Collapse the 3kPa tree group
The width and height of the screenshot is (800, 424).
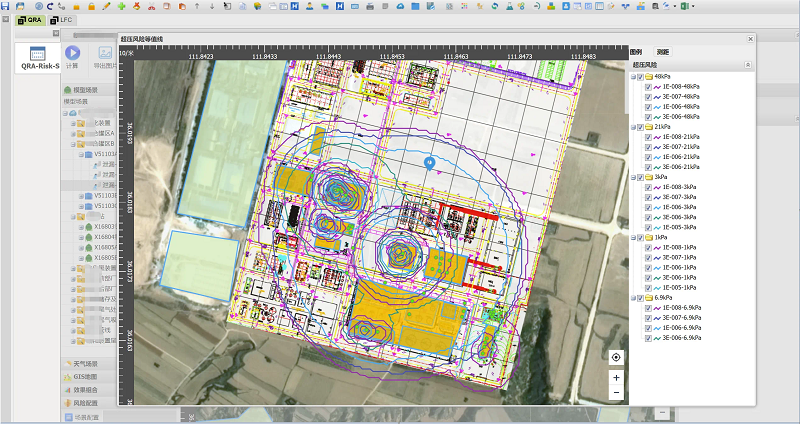(x=632, y=177)
